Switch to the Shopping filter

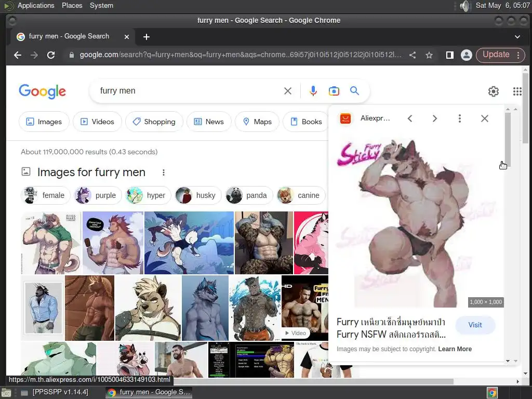(x=154, y=122)
